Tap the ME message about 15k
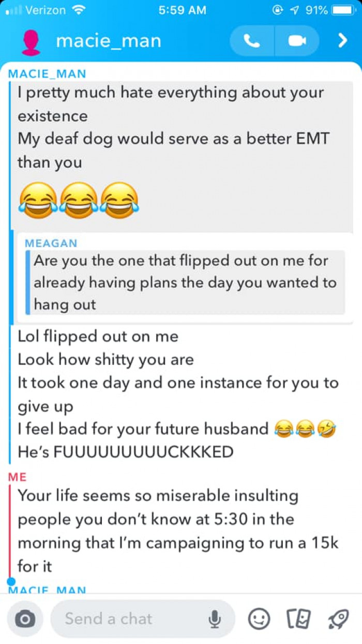 (x=178, y=531)
